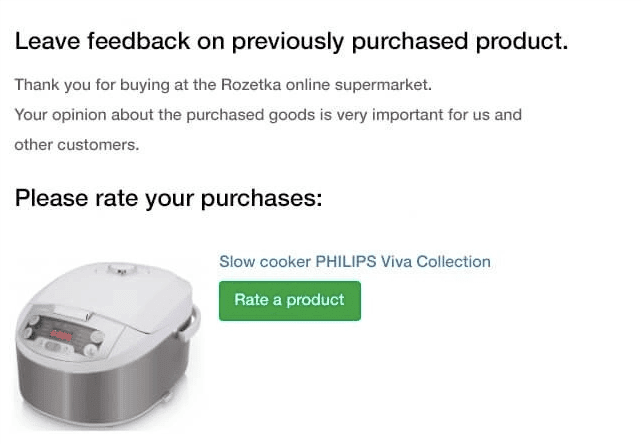The height and width of the screenshot is (444, 641).
Task: Click the cooker's stainless steel body
Action: click(x=102, y=388)
